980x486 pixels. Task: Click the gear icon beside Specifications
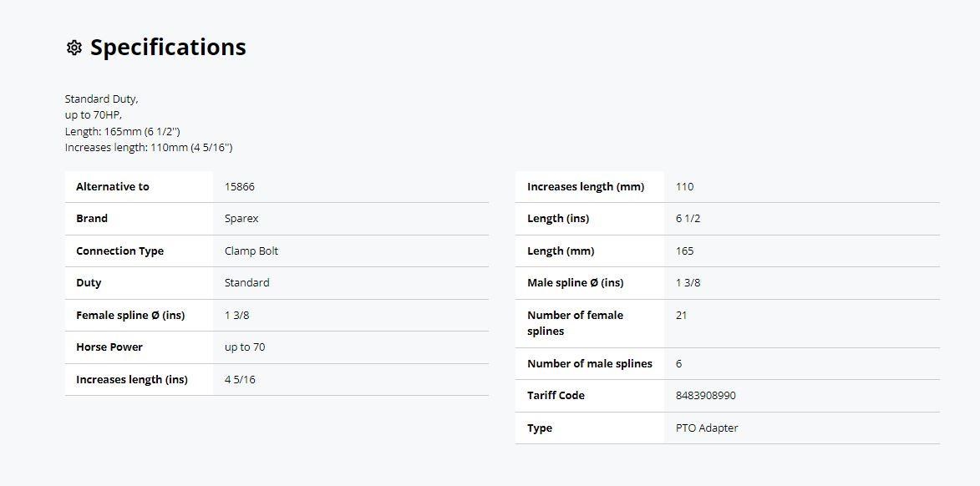click(x=74, y=48)
